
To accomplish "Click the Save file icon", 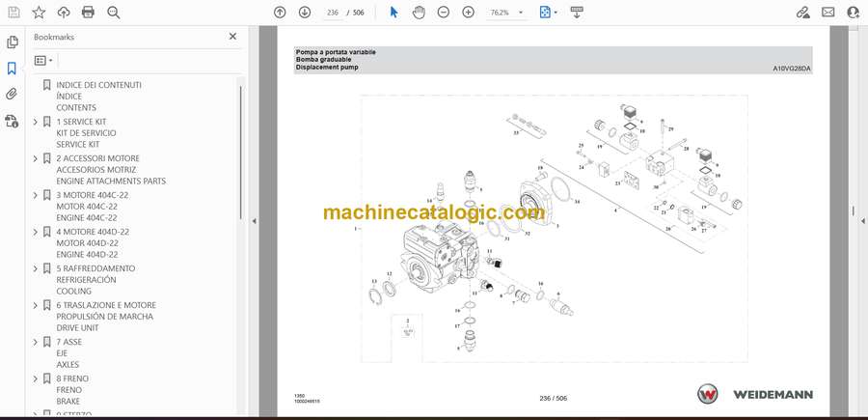I will pos(14,13).
